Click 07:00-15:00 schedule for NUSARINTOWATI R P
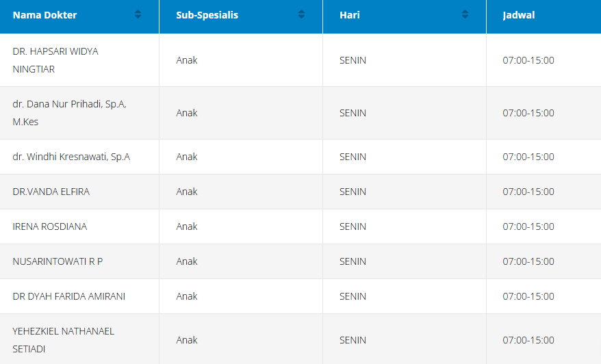Image resolution: width=601 pixels, height=364 pixels. [x=528, y=261]
